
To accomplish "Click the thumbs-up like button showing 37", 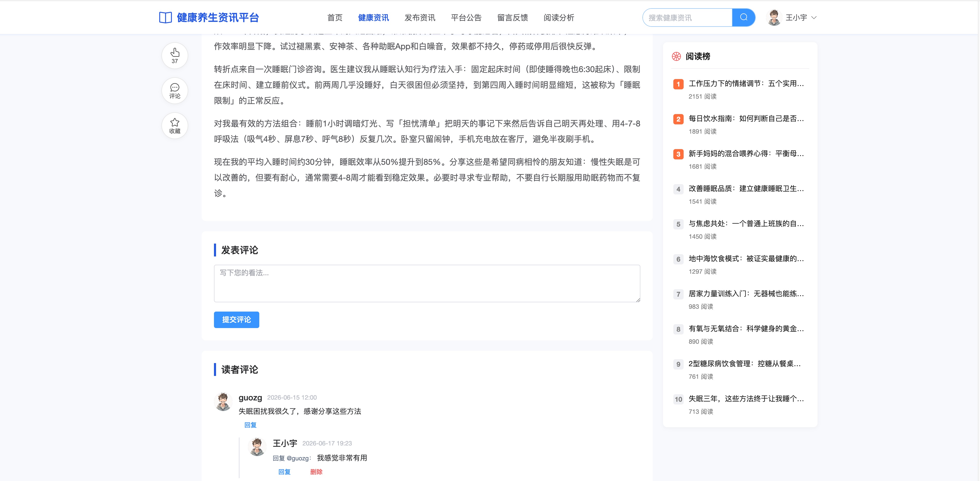I will tap(175, 56).
